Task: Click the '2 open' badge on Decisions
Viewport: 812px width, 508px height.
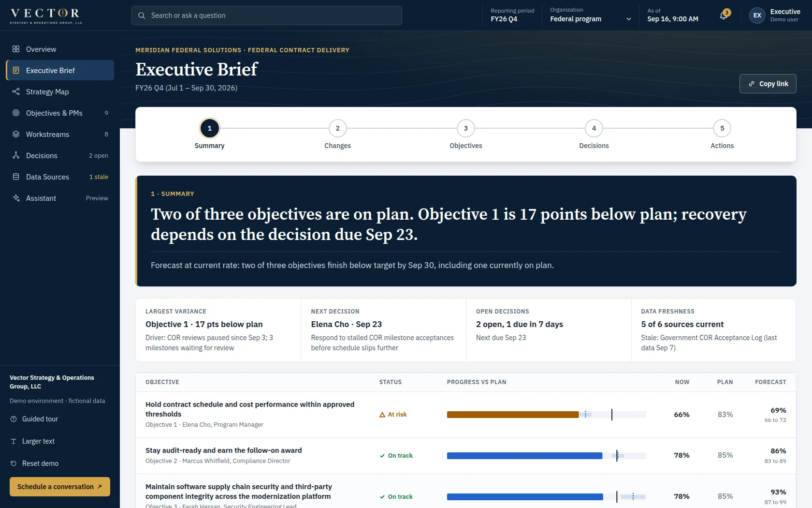Action: [x=99, y=156]
